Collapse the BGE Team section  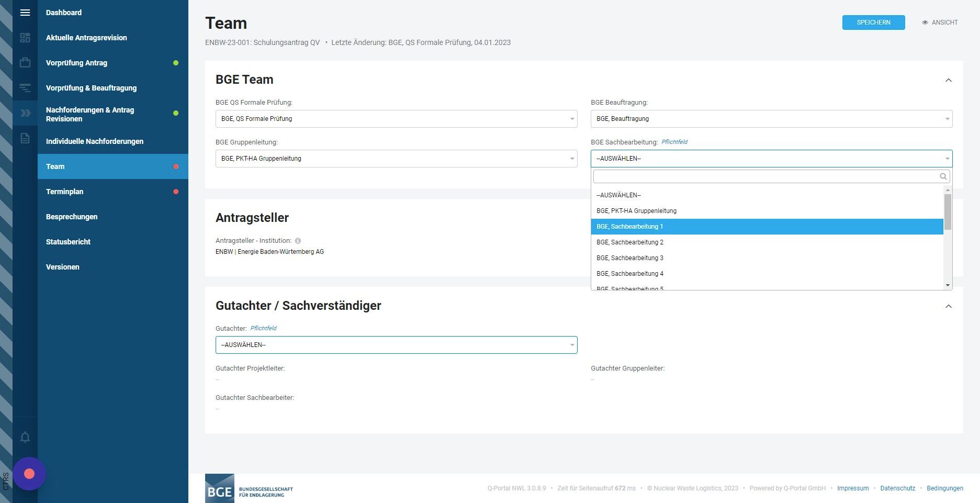tap(948, 80)
